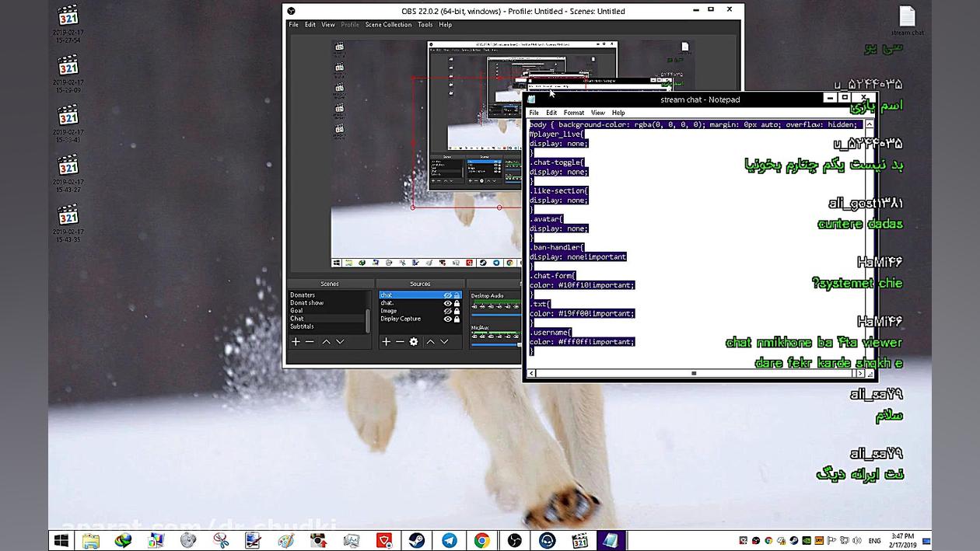Open the stream chat file on the desktop
The height and width of the screenshot is (551, 980).
(907, 21)
